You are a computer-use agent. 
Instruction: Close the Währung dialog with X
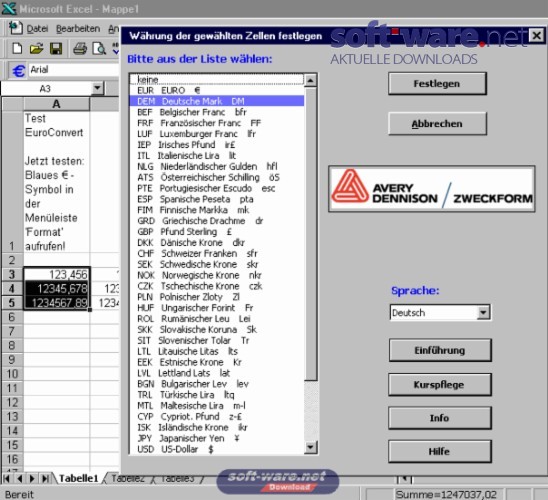point(536,36)
